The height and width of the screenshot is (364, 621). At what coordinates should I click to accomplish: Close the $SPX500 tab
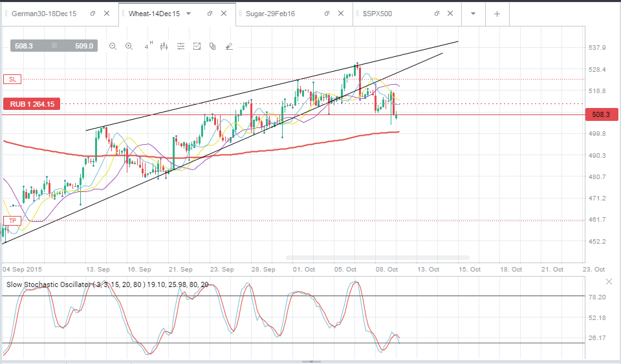click(x=450, y=14)
